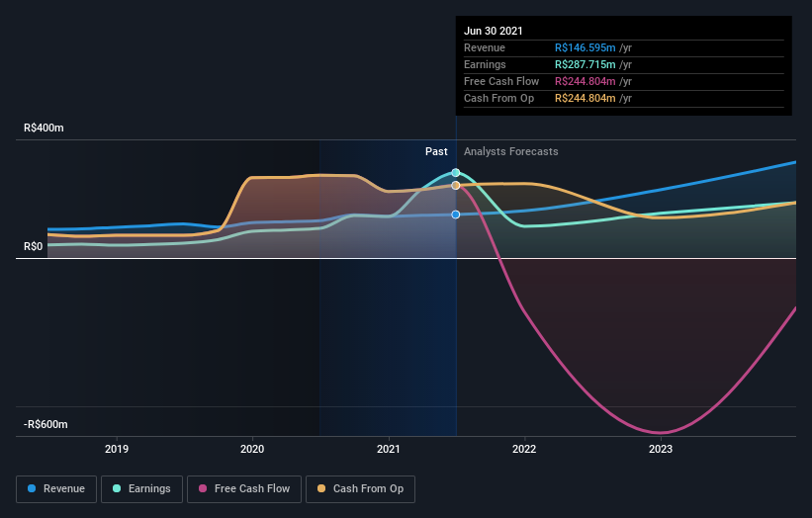Select the Cash From Op data point marker
812x518 pixels.
pyautogui.click(x=456, y=185)
